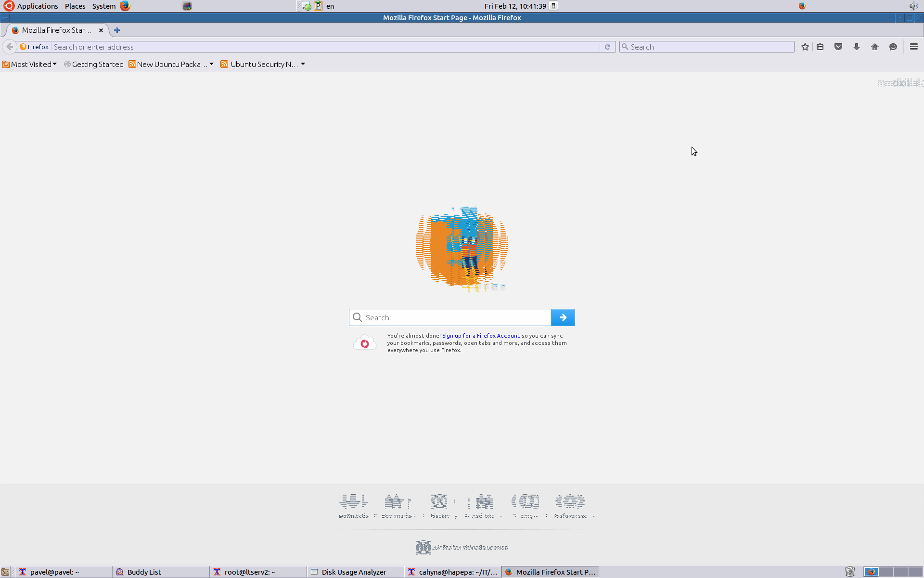Open a new tab with plus button
Viewport: 924px width, 578px height.
117,30
